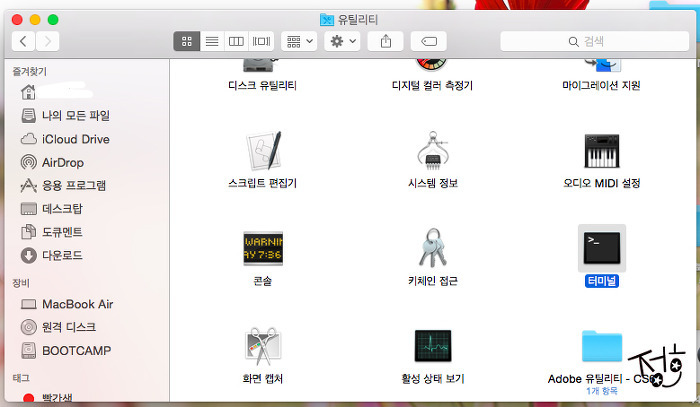Select the 화면 캡처 scissors icon

tap(263, 346)
